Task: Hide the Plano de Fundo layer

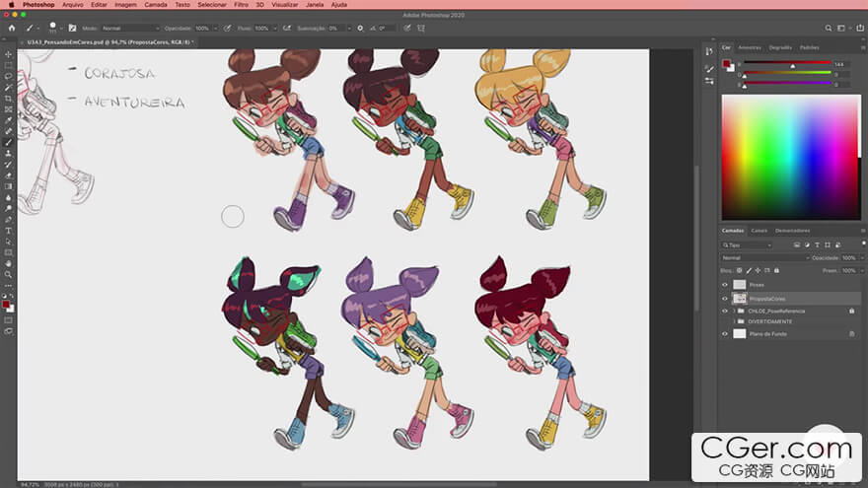Action: pos(725,334)
